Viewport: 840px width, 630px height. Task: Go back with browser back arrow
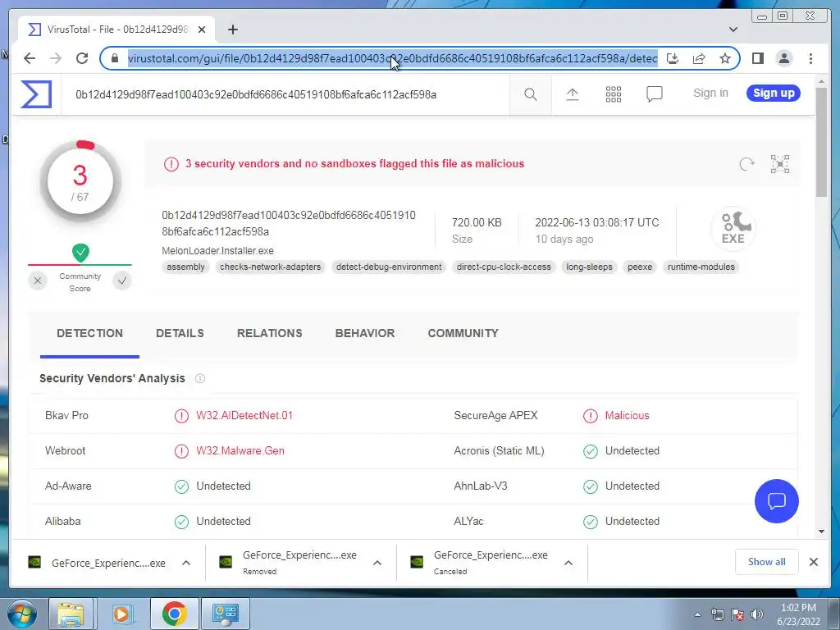(30, 58)
